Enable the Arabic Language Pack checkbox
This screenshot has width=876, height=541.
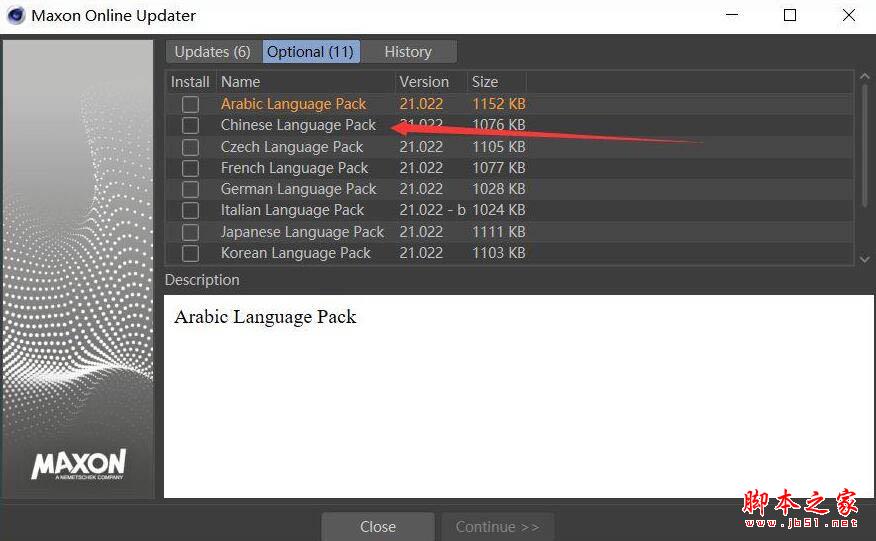point(190,104)
